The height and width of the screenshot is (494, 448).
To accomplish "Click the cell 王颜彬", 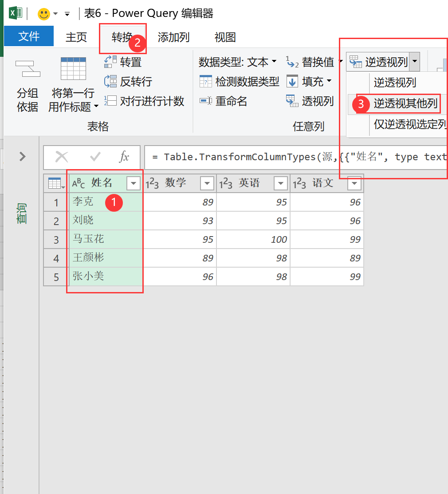I will 106,258.
